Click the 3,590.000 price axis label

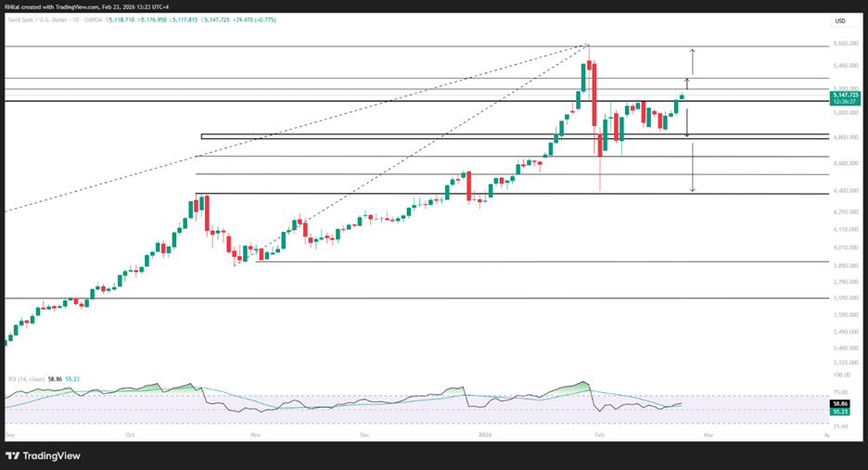tap(846, 315)
